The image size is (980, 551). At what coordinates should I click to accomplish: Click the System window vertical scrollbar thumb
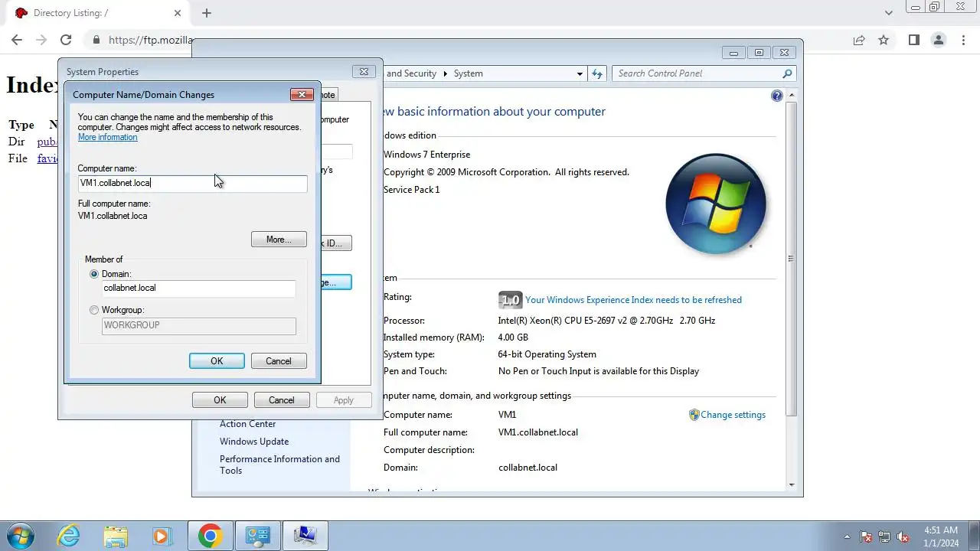tap(791, 259)
